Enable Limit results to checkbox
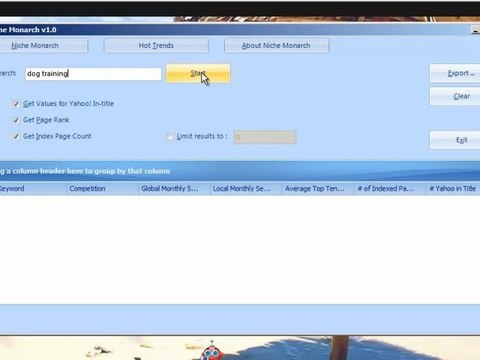Screen dimensions: 480x360 (x=170, y=136)
